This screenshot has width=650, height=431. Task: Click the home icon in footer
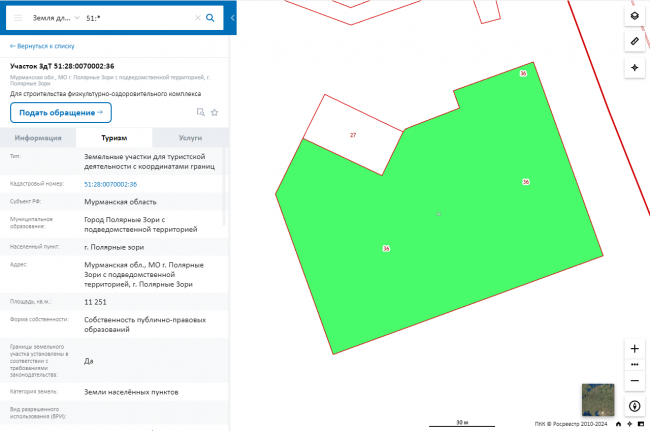tap(619, 424)
